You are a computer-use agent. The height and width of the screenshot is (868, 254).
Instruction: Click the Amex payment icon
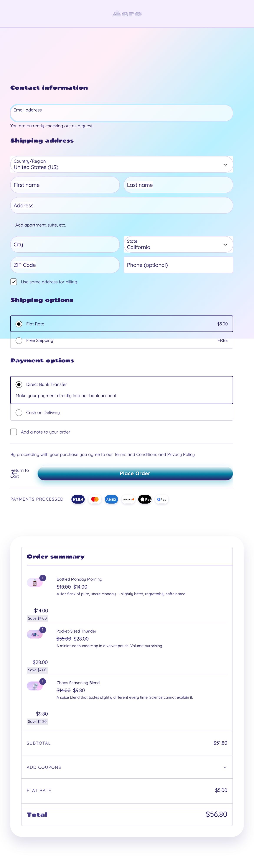(x=111, y=499)
